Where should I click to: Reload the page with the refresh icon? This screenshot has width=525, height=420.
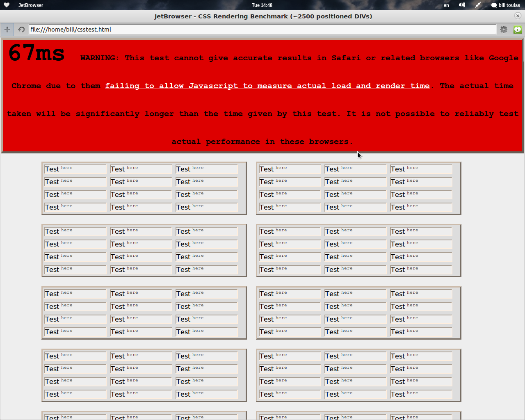(21, 30)
